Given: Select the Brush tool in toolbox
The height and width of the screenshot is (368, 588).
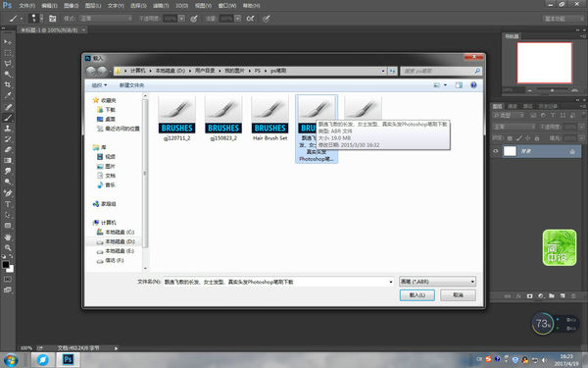Looking at the screenshot, I should (8, 118).
